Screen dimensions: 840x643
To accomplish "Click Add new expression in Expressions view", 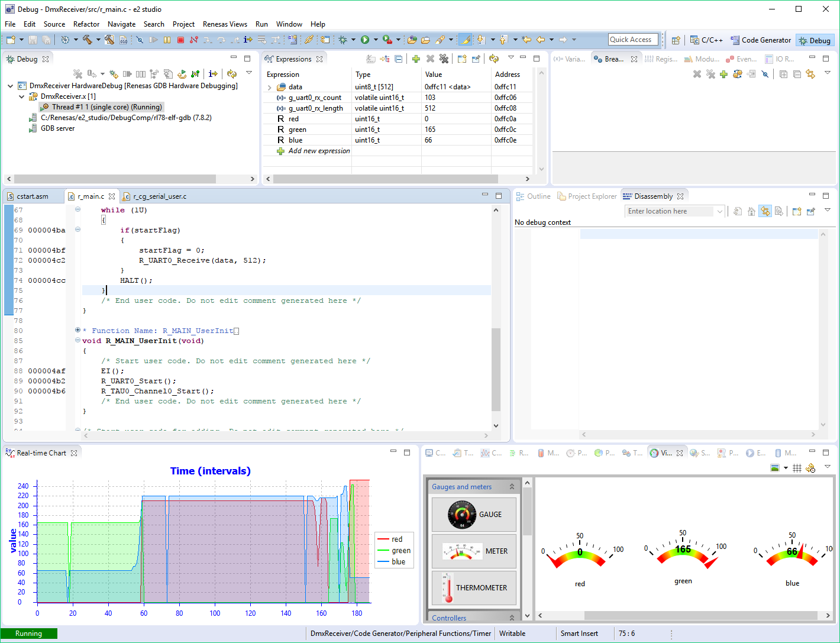I will point(319,151).
